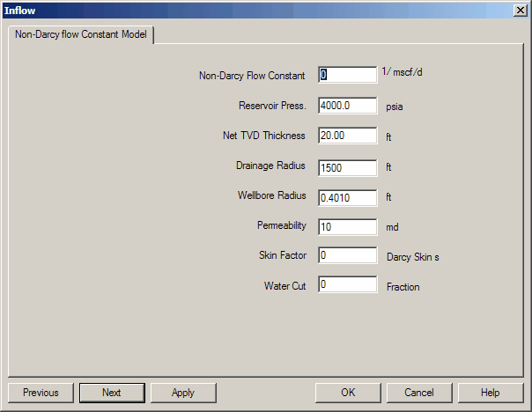Apply the inflow settings
Image resolution: width=532 pixels, height=412 pixels.
(x=183, y=393)
